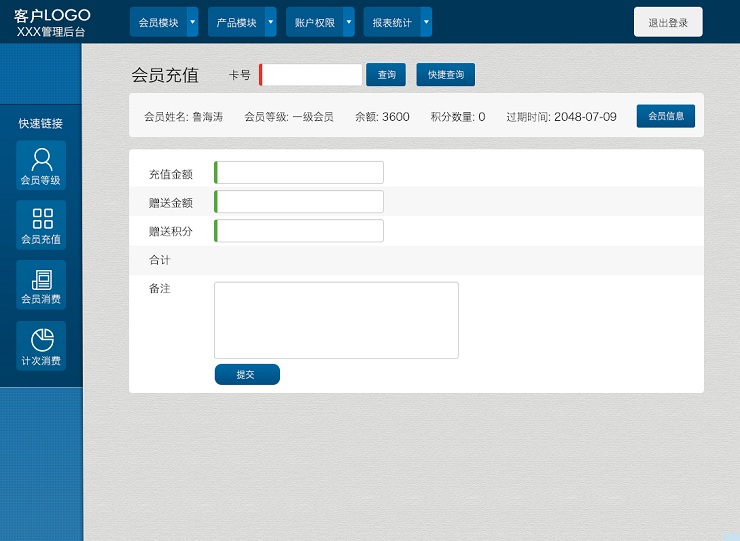Open the 报表统计 menu
Screen dimensions: 740x541
pos(392,22)
